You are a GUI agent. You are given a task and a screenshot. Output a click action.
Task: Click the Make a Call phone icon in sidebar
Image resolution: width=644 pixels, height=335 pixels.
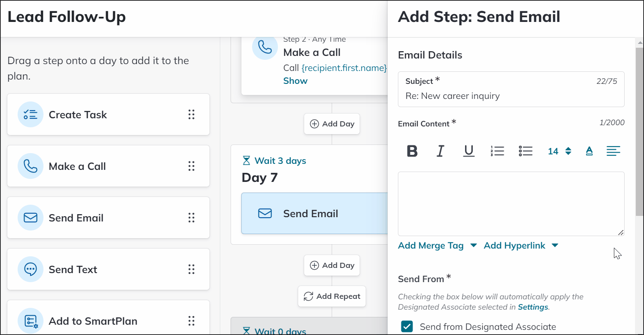coord(31,166)
